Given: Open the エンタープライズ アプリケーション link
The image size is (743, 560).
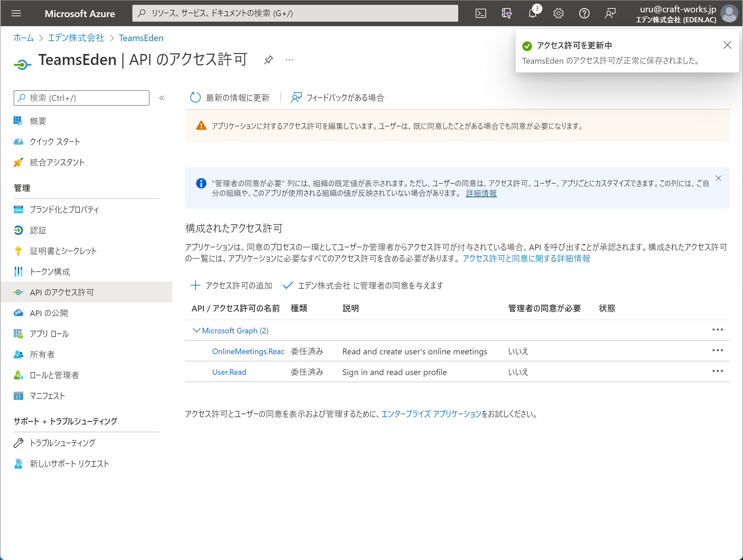Looking at the screenshot, I should pyautogui.click(x=431, y=414).
